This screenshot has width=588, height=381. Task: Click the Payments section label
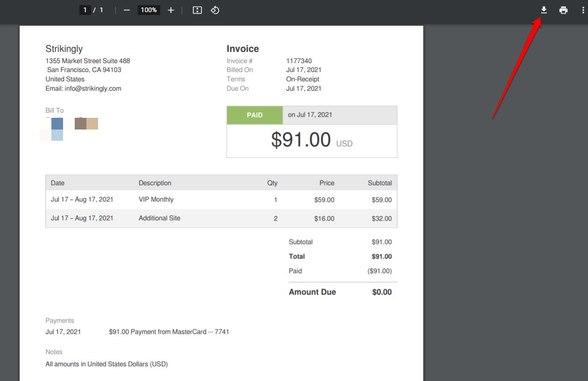(60, 320)
